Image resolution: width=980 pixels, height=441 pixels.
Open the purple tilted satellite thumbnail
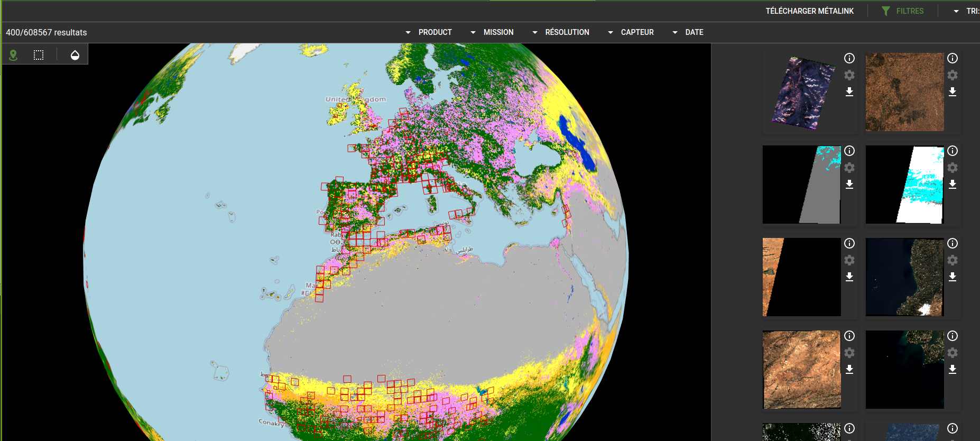802,92
